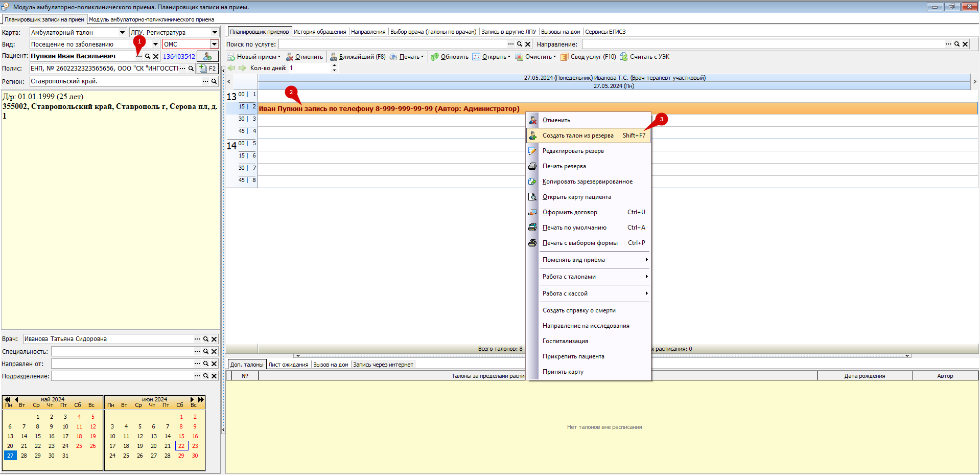Go to next month in calendar

pos(192,399)
